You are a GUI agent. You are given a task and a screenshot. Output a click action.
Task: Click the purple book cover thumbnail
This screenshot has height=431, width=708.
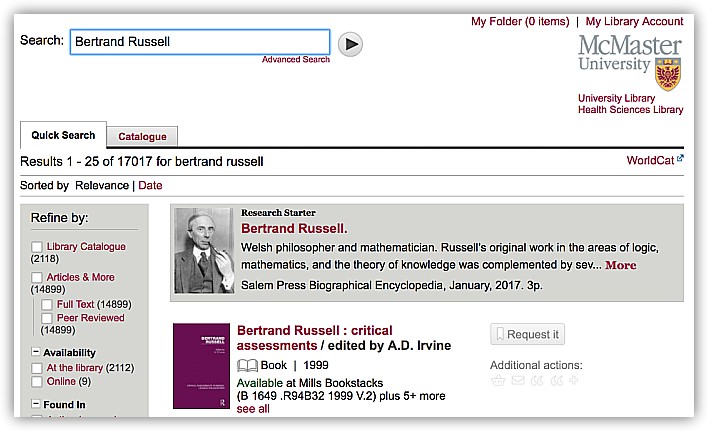pos(201,366)
